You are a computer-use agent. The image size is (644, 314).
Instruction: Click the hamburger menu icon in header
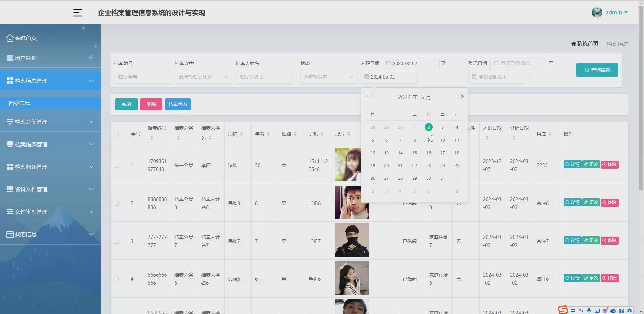pos(77,13)
